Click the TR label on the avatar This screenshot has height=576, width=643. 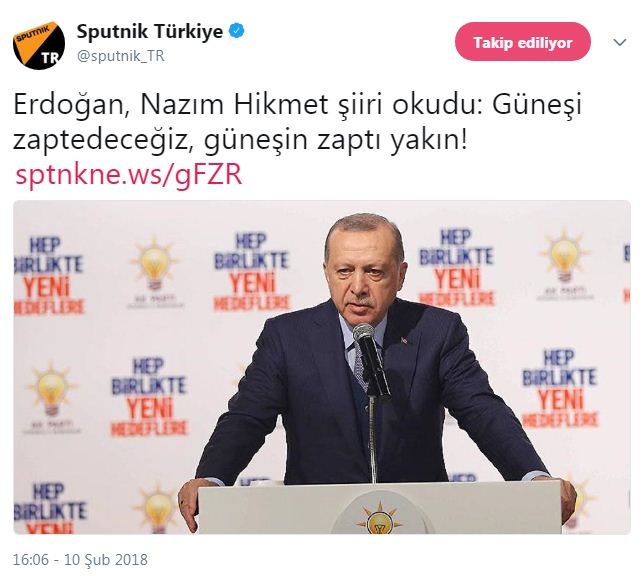pos(50,58)
